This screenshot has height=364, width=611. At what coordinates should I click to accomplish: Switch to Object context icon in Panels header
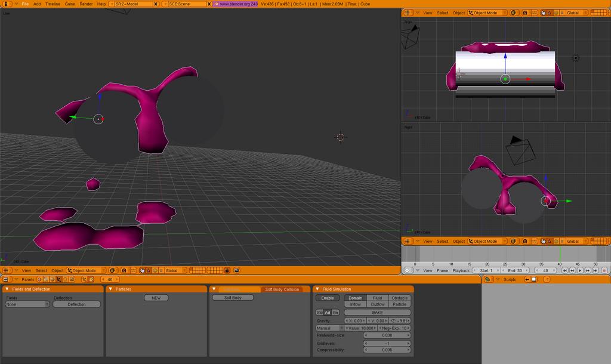click(58, 279)
